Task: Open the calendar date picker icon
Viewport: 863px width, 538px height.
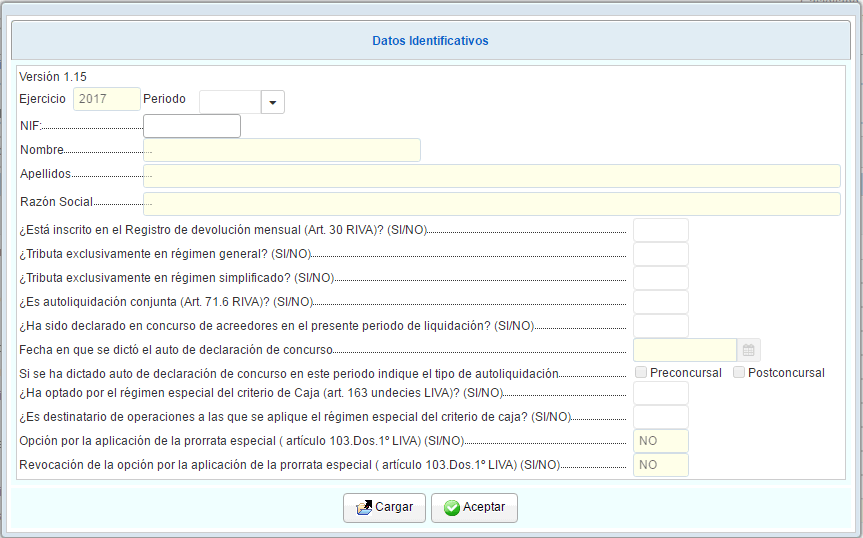Action: pos(748,350)
